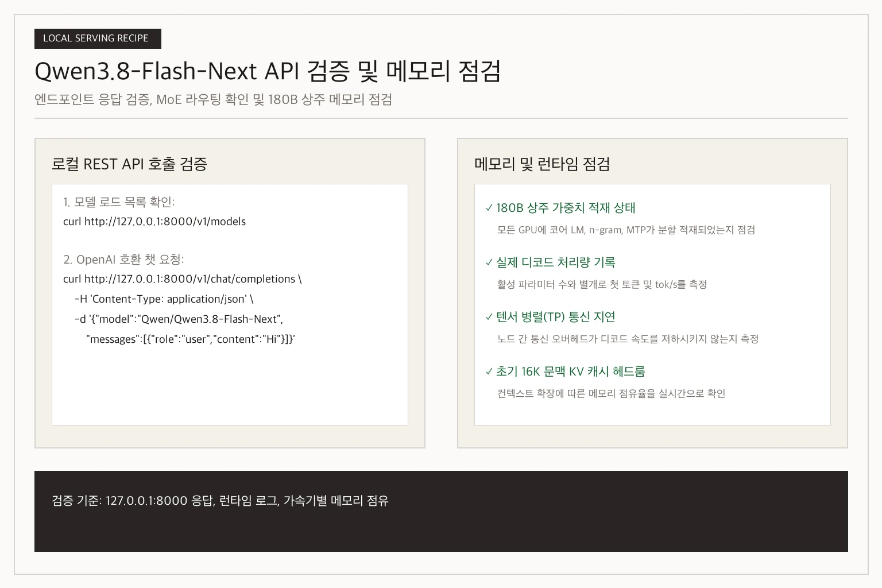Screen dimensions: 882x588
Task: Click the '-d model Qwen/Qwen3.8-Flash-Next' line
Action: point(179,319)
